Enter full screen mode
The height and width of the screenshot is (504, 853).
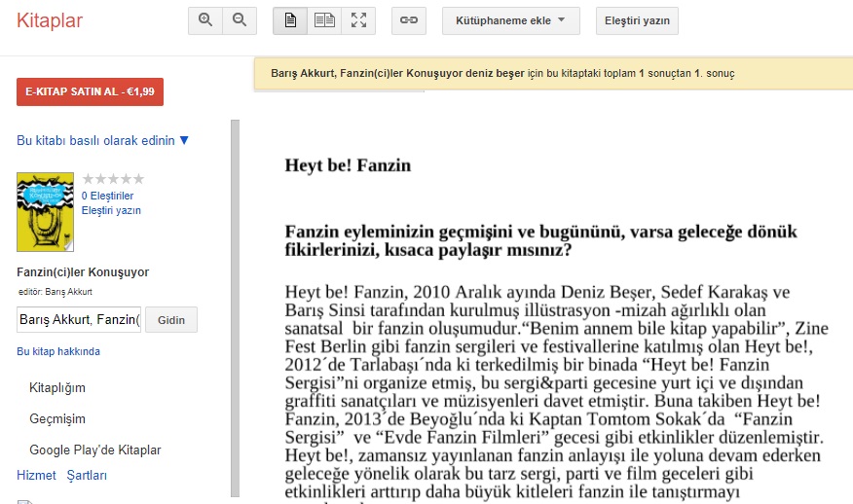coord(358,20)
